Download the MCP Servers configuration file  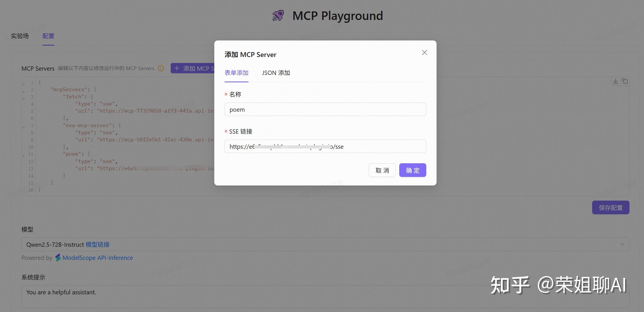615,81
